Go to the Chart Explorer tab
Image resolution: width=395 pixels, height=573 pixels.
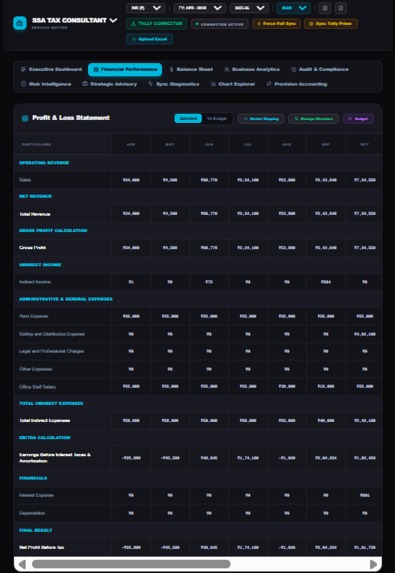click(x=233, y=84)
